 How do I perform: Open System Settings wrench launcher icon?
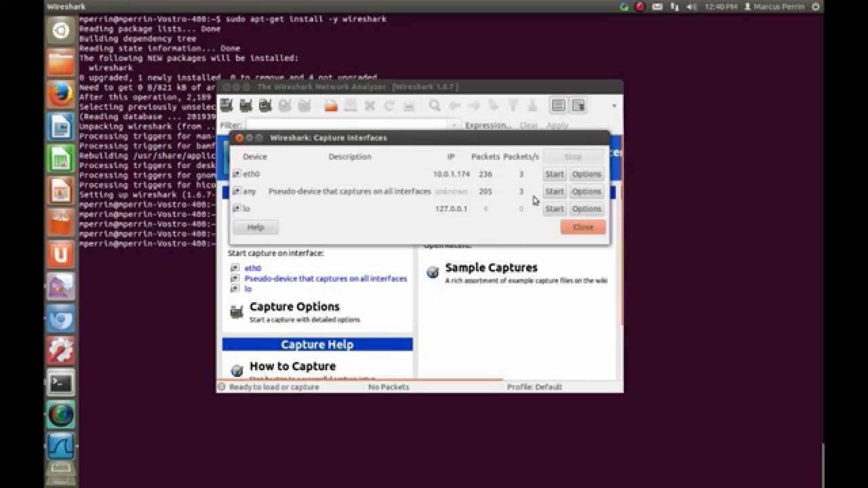tap(61, 351)
